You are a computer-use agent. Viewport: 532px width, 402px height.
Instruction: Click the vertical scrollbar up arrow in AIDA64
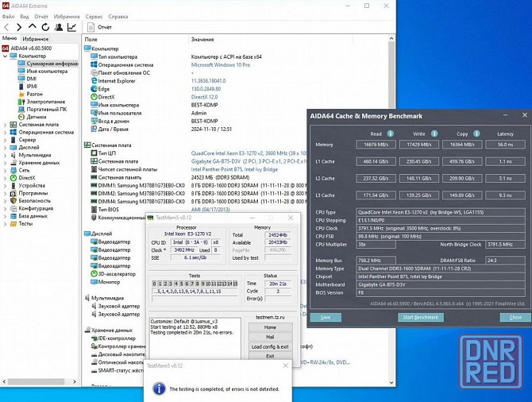[x=391, y=39]
